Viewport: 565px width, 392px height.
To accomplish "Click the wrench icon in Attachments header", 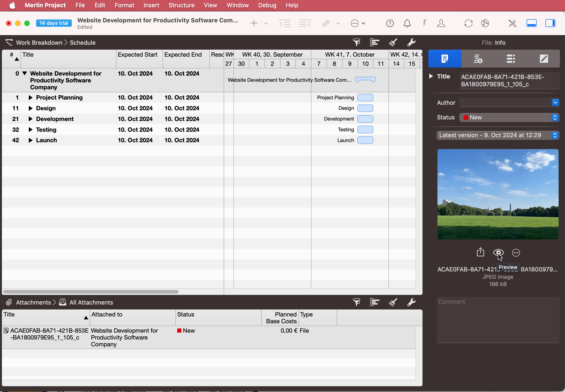I will tap(411, 302).
